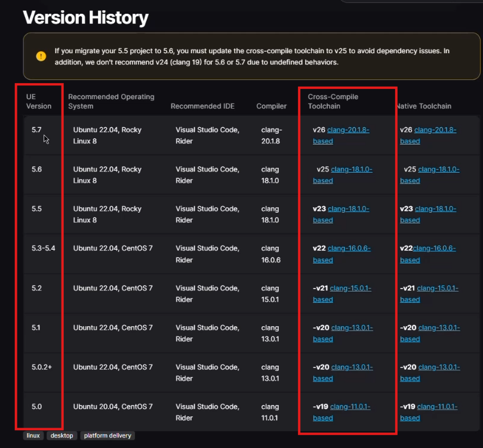Select the Recommended Operating System column header

pos(111,102)
